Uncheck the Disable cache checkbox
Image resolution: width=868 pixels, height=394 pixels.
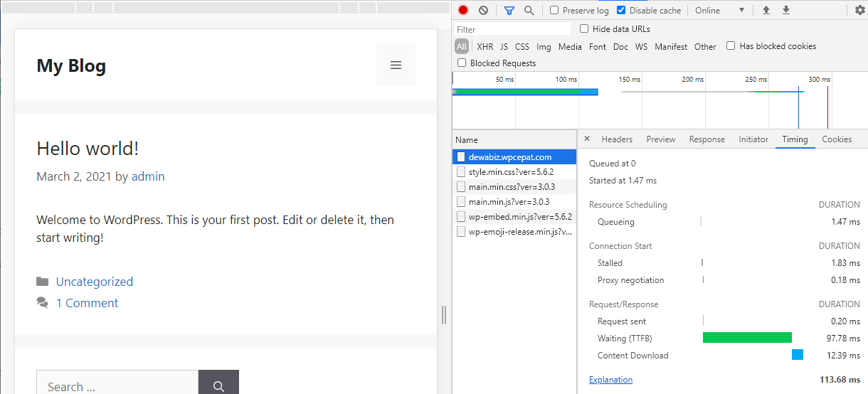click(x=621, y=11)
